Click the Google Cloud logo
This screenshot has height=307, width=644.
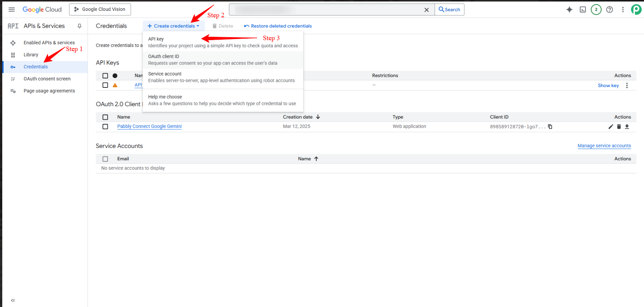(42, 9)
